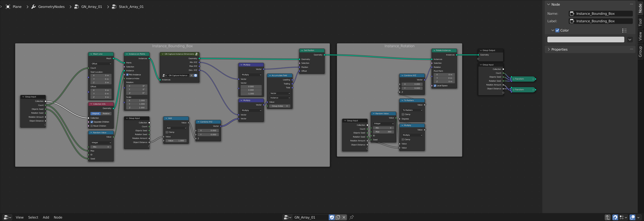Switch to the View sidebar tab
Screen dimensions: 644x221
tap(640, 36)
